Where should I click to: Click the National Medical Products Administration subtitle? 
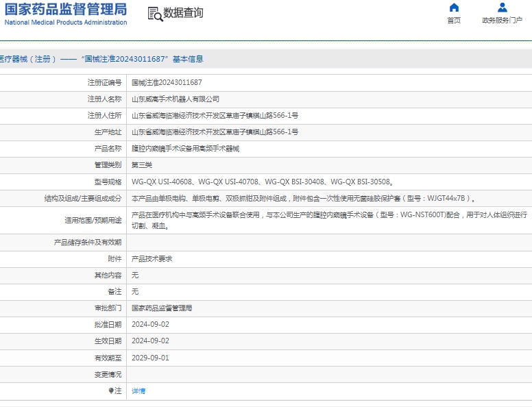[x=66, y=23]
